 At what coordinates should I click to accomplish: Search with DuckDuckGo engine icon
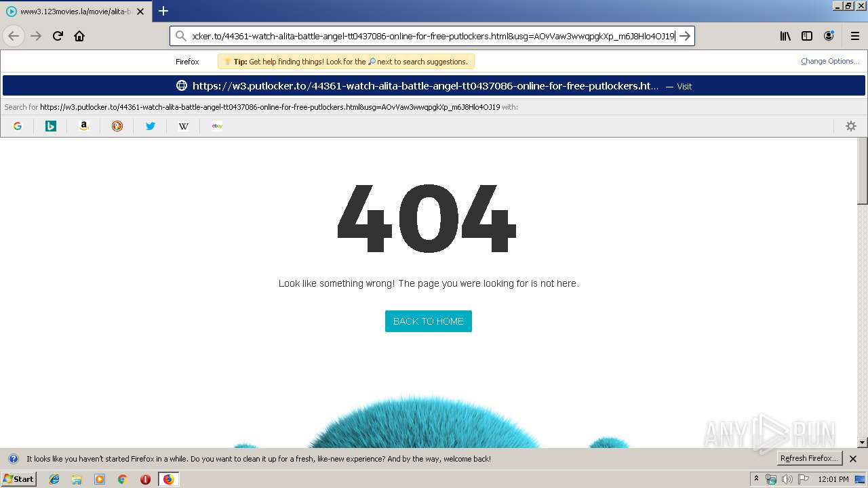point(117,126)
